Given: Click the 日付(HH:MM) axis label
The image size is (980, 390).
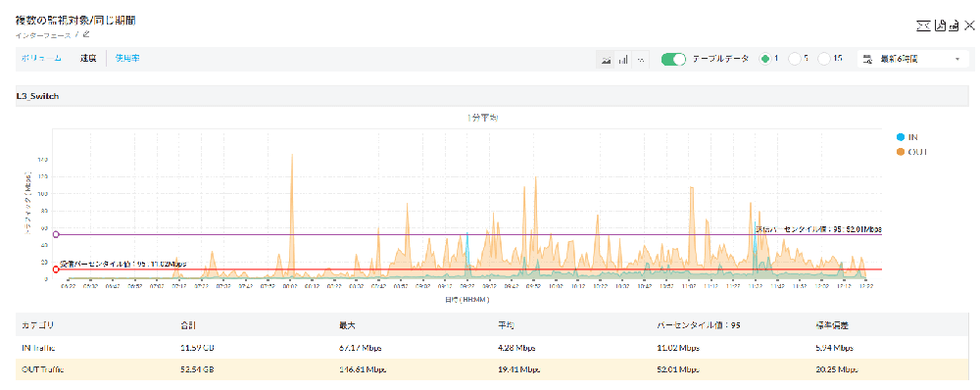Looking at the screenshot, I should pyautogui.click(x=466, y=300).
